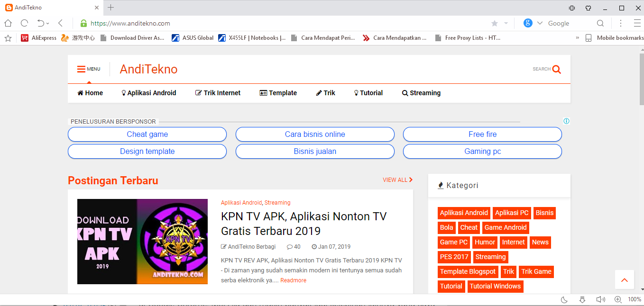Open the Mobile bookmarks icon
Image resolution: width=644 pixels, height=306 pixels.
(x=589, y=38)
